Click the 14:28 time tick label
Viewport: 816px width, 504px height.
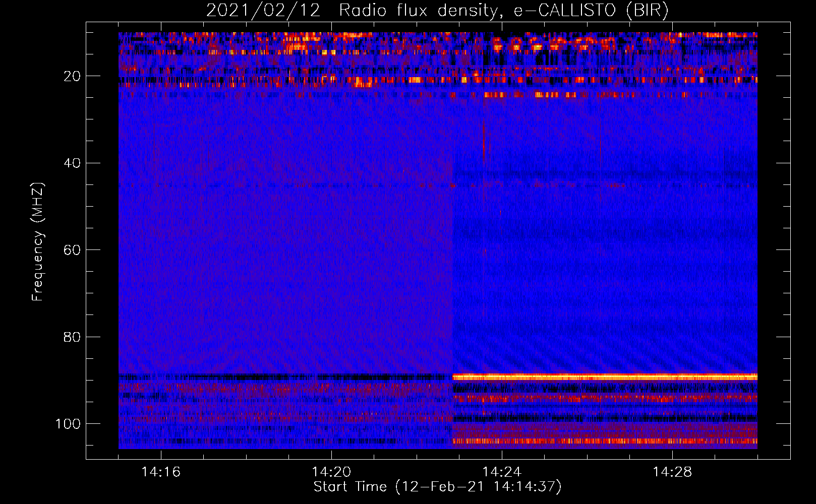672,472
